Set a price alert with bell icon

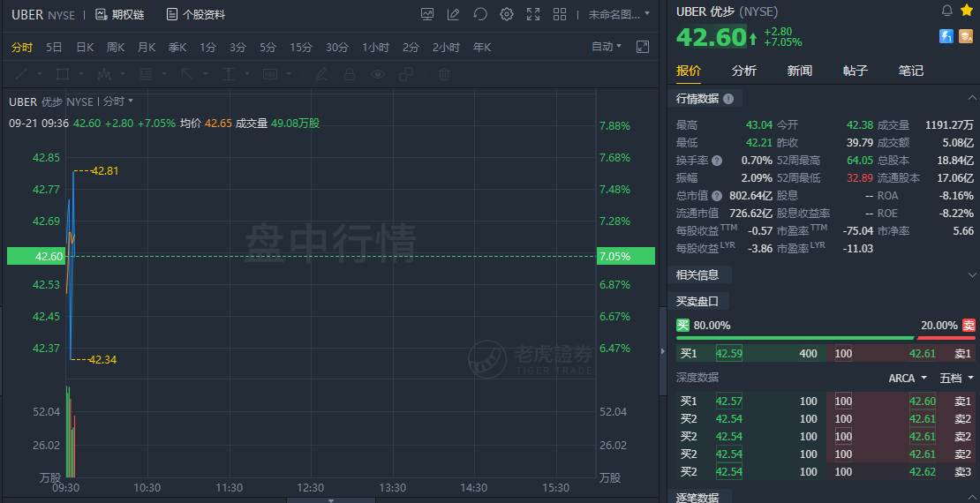[x=947, y=11]
